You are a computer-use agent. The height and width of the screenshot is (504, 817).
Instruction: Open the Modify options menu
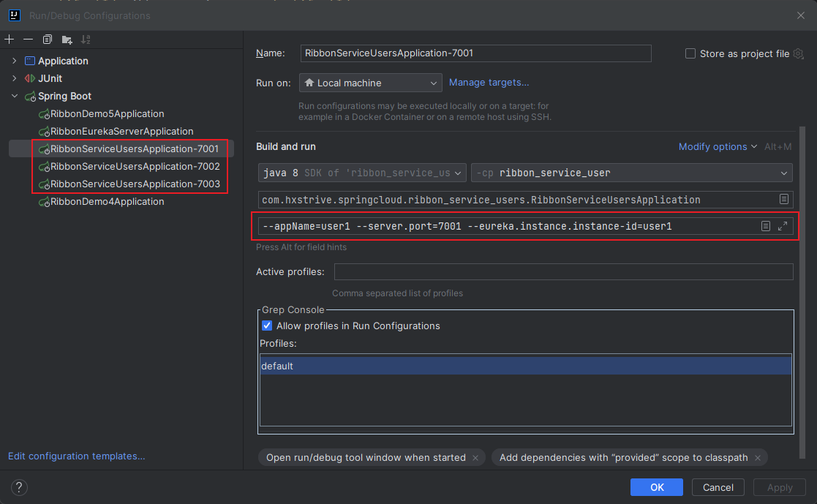point(718,147)
